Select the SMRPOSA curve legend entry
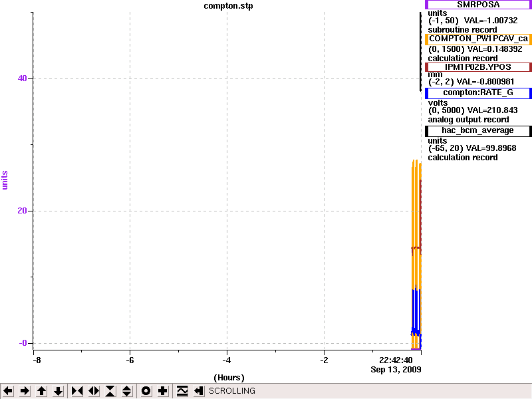This screenshot has width=532, height=399. point(478,5)
